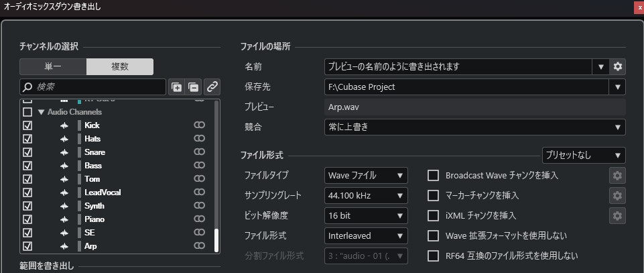
Task: Open the ビット解像度 16 bit dropdown
Action: coord(366,215)
